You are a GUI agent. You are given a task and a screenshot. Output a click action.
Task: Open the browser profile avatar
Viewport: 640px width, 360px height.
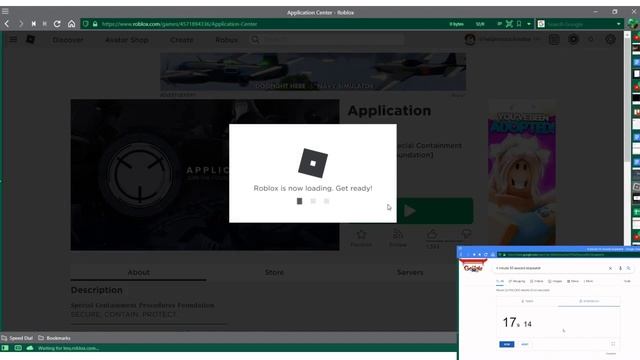click(x=633, y=24)
